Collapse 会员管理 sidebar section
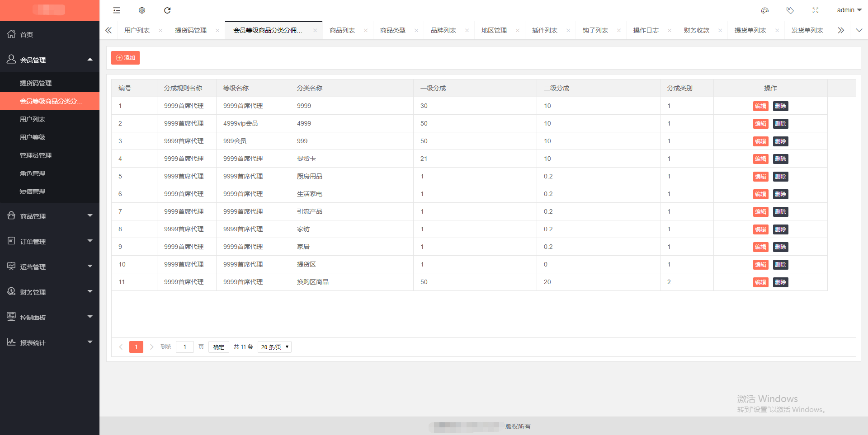The height and width of the screenshot is (435, 868). point(50,60)
